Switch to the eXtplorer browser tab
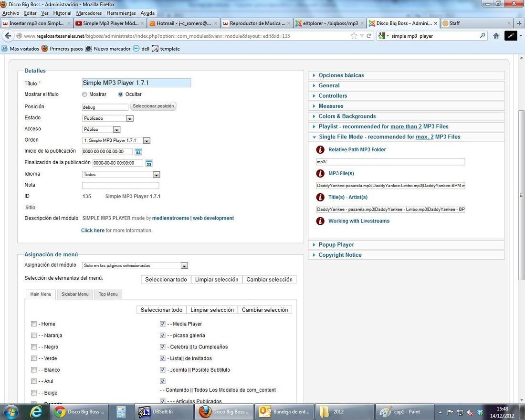 (330, 23)
